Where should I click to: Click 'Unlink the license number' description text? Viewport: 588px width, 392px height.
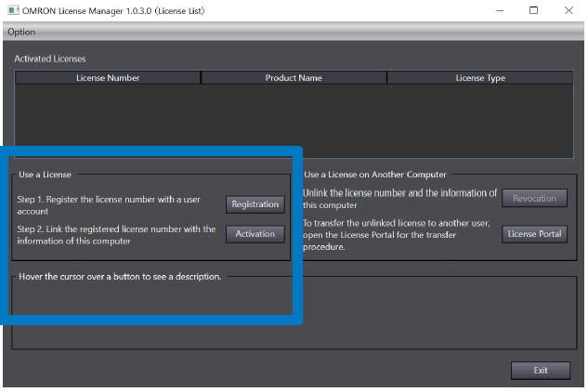pyautogui.click(x=399, y=199)
